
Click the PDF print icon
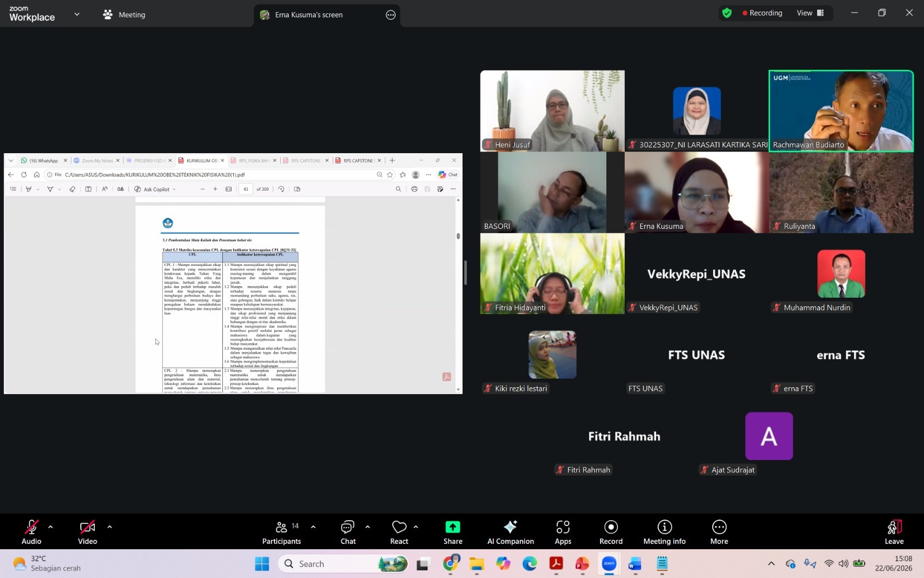[x=414, y=189]
